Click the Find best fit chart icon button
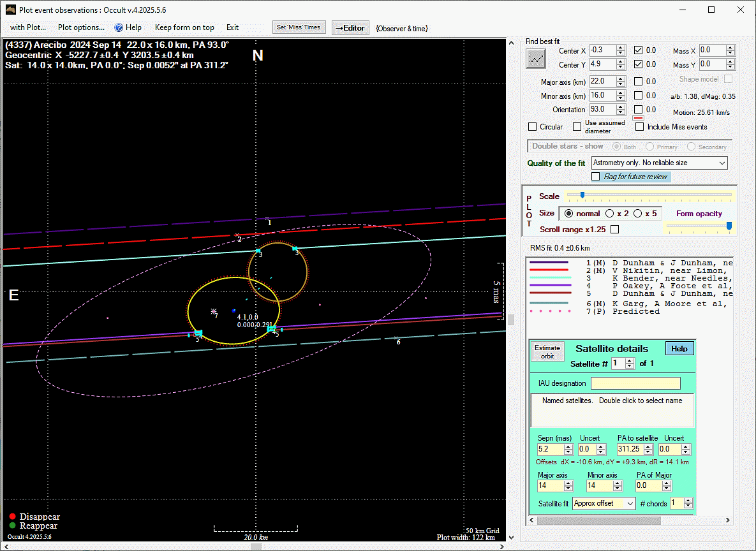Viewport: 756px width, 551px height. coord(536,59)
